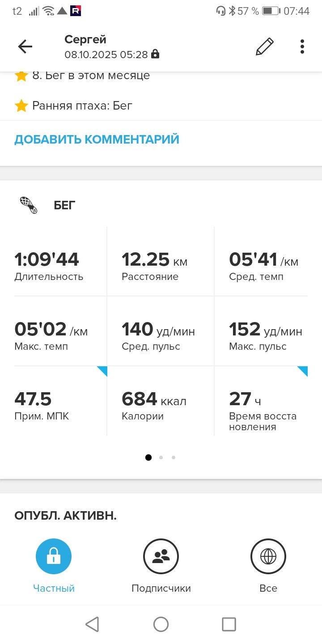This screenshot has height=644, width=322.
Task: Open the pencil edit icon
Action: click(264, 47)
